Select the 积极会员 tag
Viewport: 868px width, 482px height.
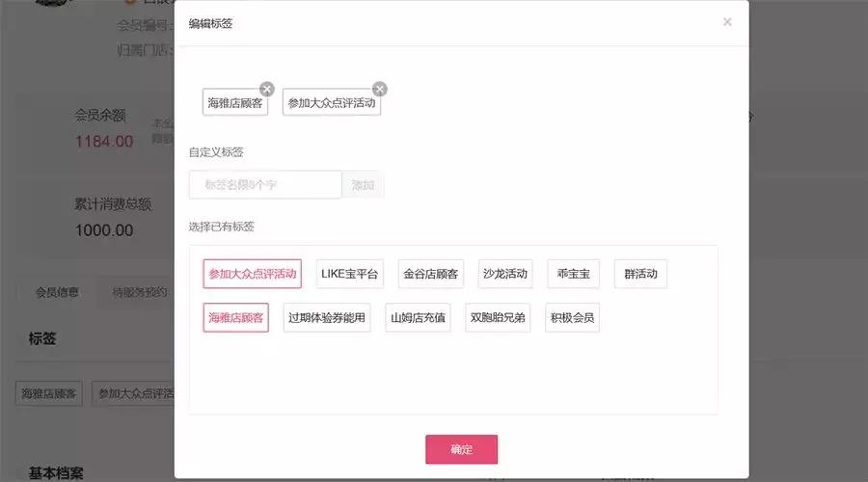click(572, 318)
